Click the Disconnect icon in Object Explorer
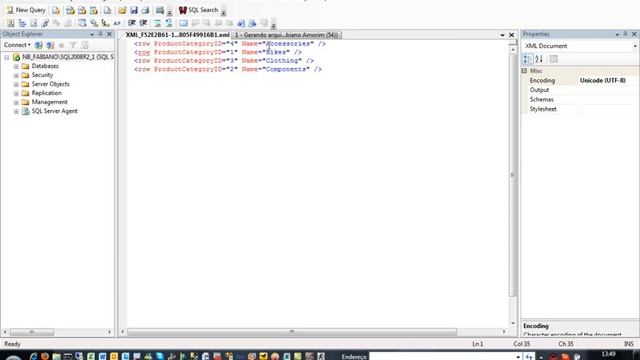The width and height of the screenshot is (640, 360). tap(50, 45)
